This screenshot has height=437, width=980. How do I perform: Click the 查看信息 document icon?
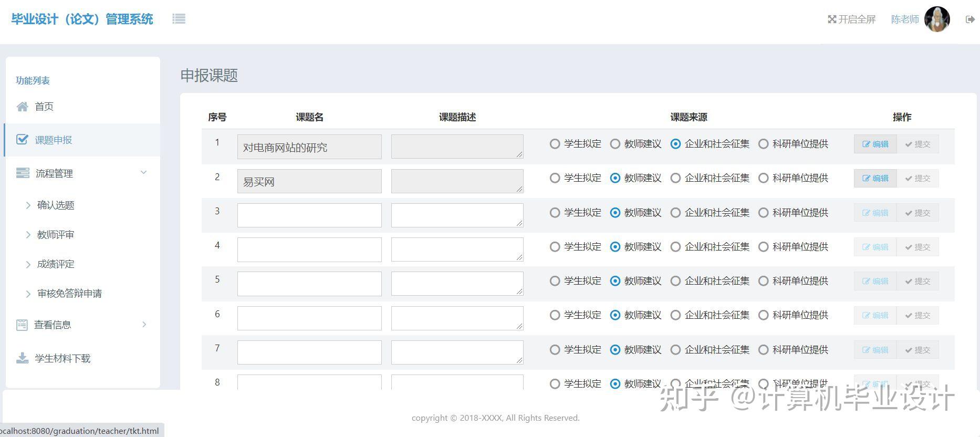coord(22,325)
